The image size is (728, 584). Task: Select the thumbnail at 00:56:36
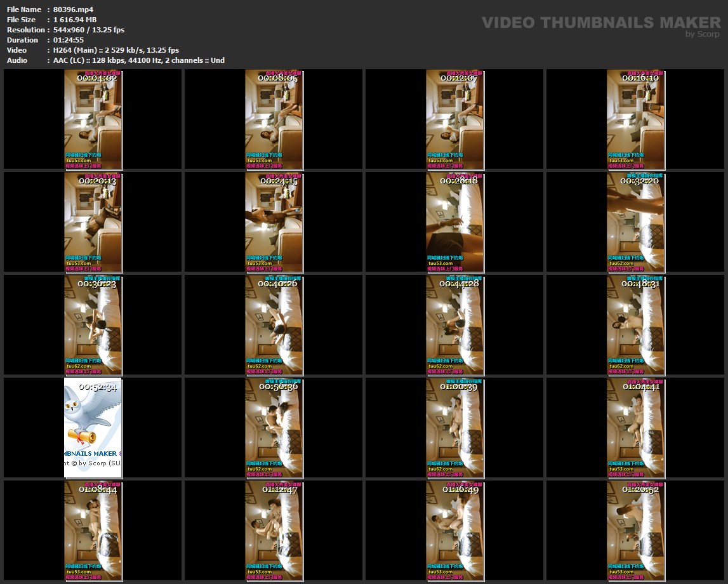tap(274, 428)
